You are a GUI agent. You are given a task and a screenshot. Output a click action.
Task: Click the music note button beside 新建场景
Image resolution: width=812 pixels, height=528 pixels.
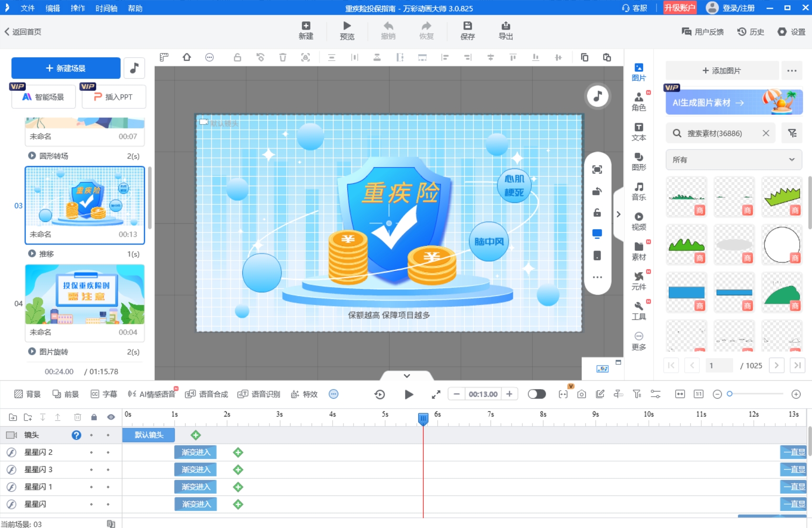134,68
